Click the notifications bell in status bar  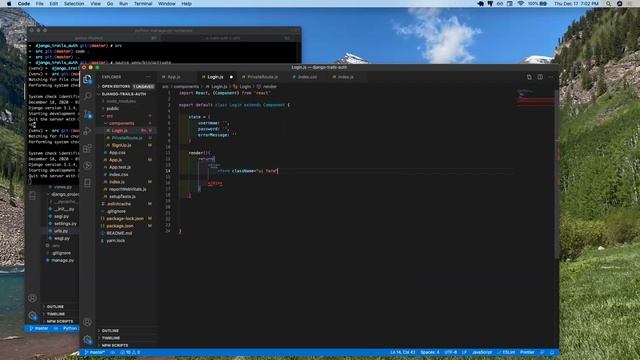click(552, 352)
